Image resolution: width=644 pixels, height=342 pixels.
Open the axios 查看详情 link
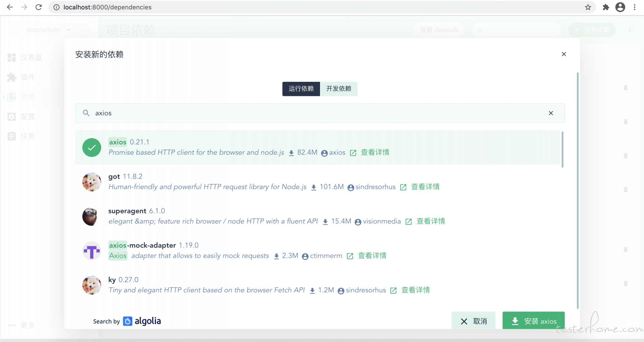(x=375, y=152)
